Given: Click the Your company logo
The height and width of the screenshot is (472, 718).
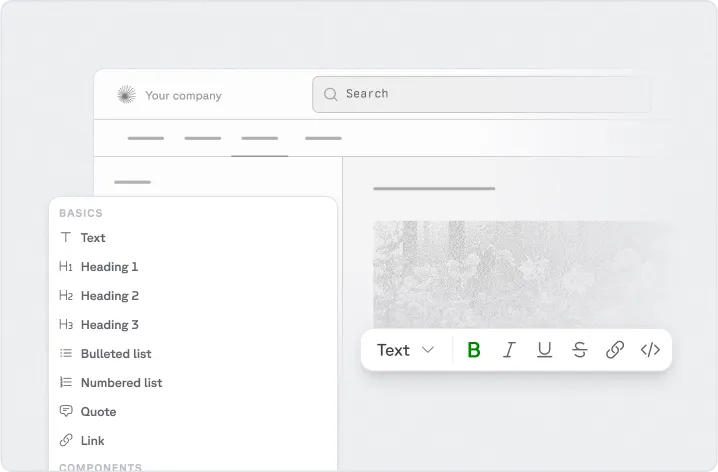Looking at the screenshot, I should pyautogui.click(x=126, y=95).
